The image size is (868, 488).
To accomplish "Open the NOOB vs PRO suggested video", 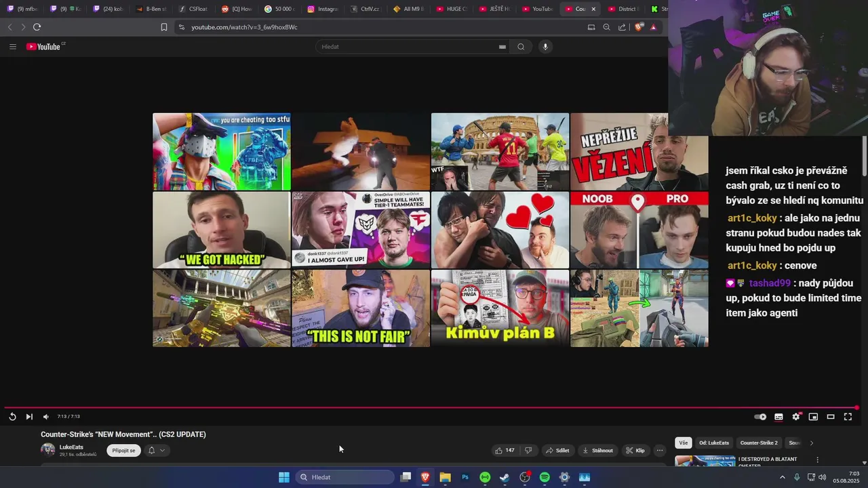I will click(639, 230).
